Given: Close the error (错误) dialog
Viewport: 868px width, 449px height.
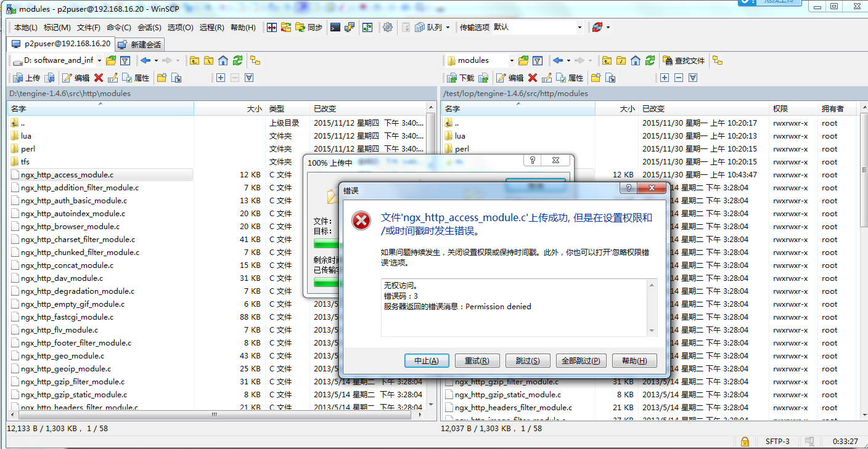Looking at the screenshot, I should click(x=652, y=188).
